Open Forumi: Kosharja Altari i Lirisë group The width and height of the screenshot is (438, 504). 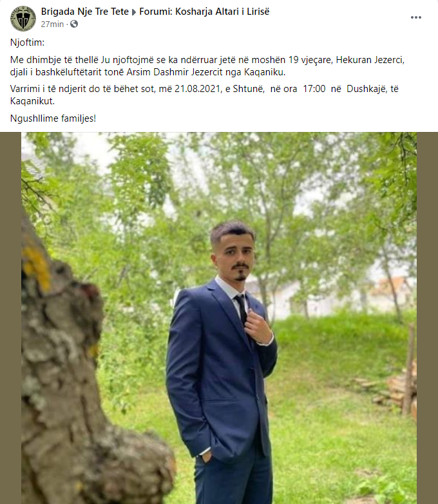204,12
